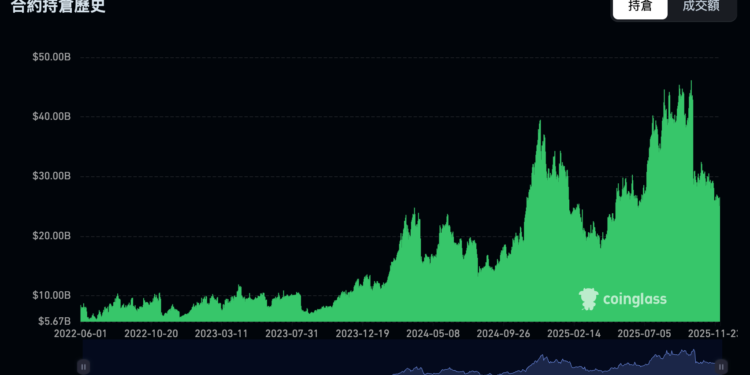
Task: Switch to the 持倉 tab
Action: [640, 7]
